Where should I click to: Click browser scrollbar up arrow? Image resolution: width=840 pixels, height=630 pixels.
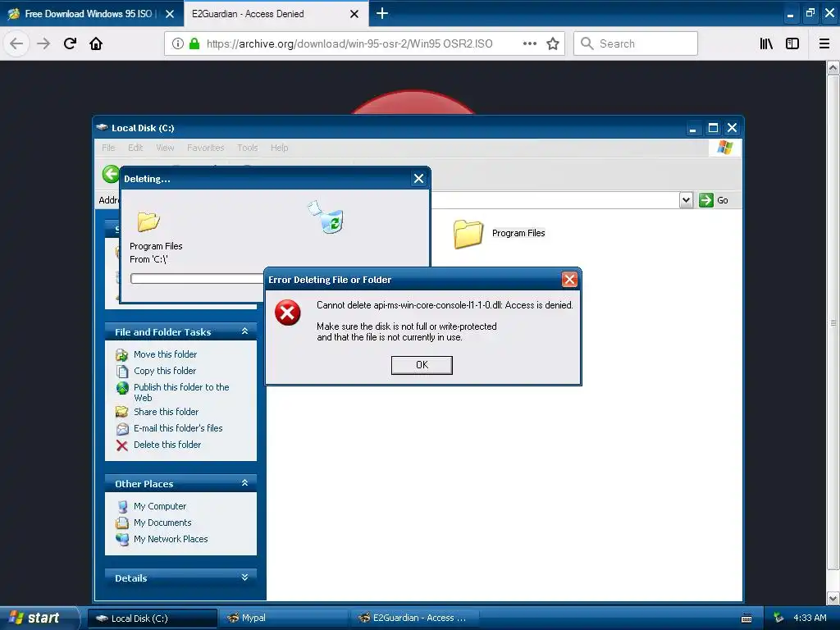click(833, 68)
